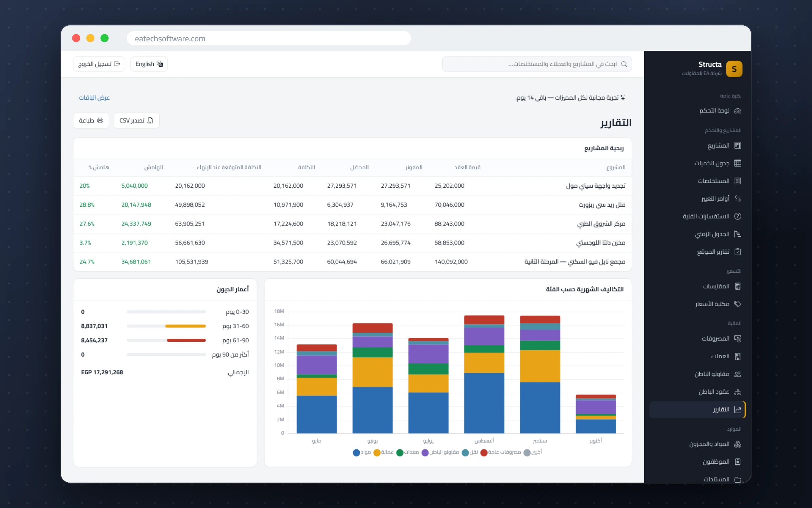Image resolution: width=812 pixels, height=508 pixels.
Task: Click the search magnifier icon
Action: tap(624, 64)
